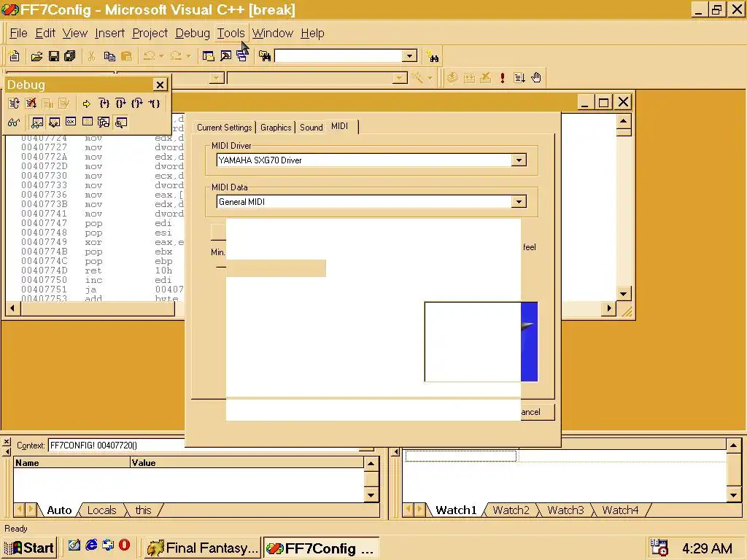Image resolution: width=747 pixels, height=560 pixels.
Task: Open the Find combo box dropdown arrow
Action: point(409,56)
